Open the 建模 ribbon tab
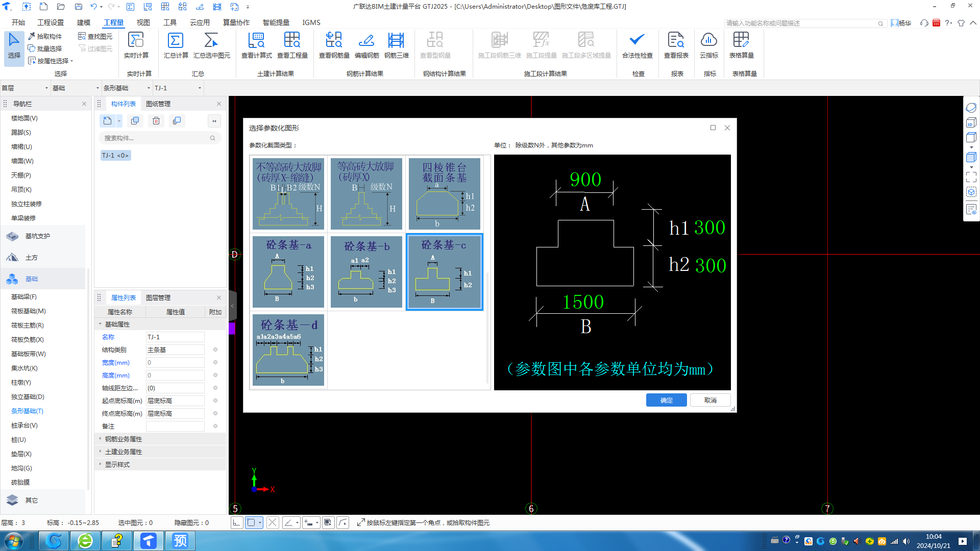Image resolution: width=980 pixels, height=551 pixels. (84, 22)
